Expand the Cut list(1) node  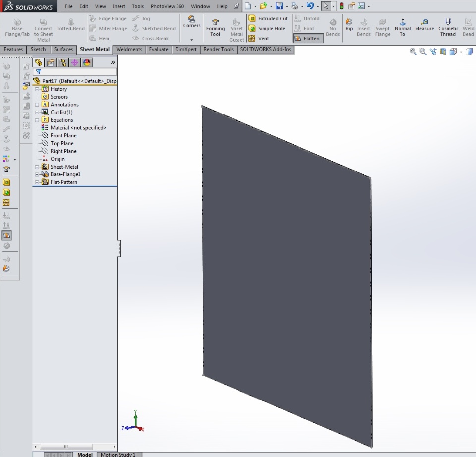[37, 113]
